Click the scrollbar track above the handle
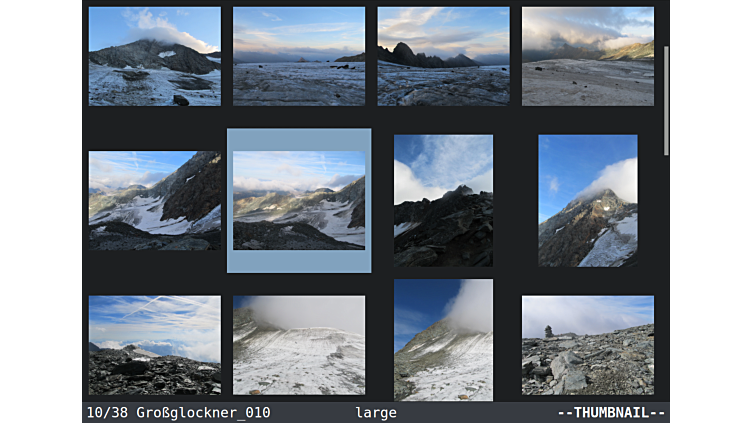The width and height of the screenshot is (752, 423). (x=666, y=22)
